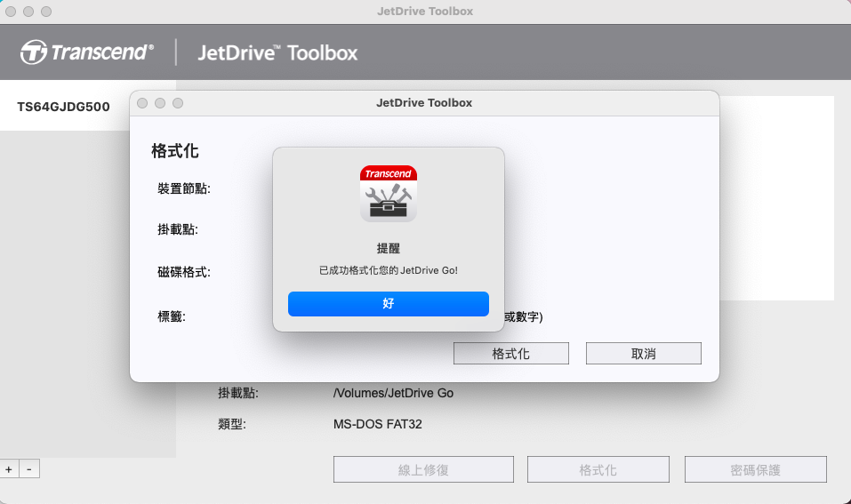Click the MS-DOS FAT32 type value
The image size is (851, 504).
[378, 424]
